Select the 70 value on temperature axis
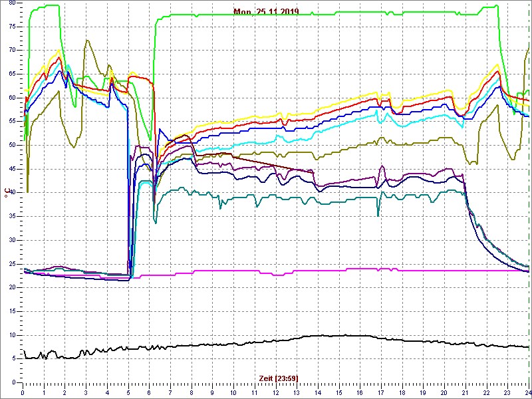Viewport: 532px width, 399px height. (12, 51)
